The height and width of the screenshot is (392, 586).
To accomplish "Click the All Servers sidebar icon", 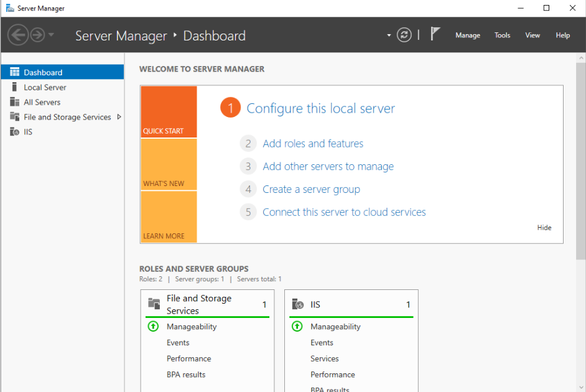I will click(x=14, y=102).
